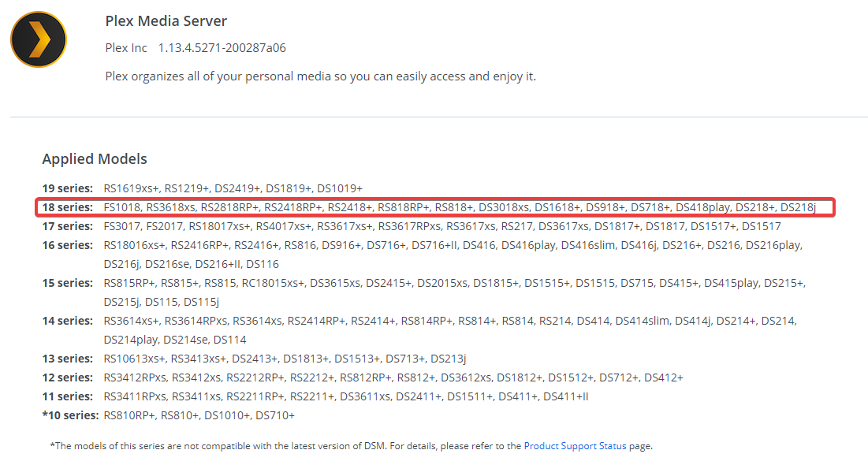This screenshot has width=868, height=476.
Task: Select the 13 series label
Action: click(68, 359)
